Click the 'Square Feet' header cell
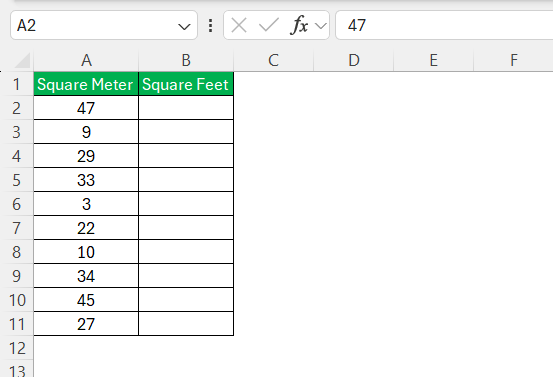The width and height of the screenshot is (553, 377). (x=186, y=84)
